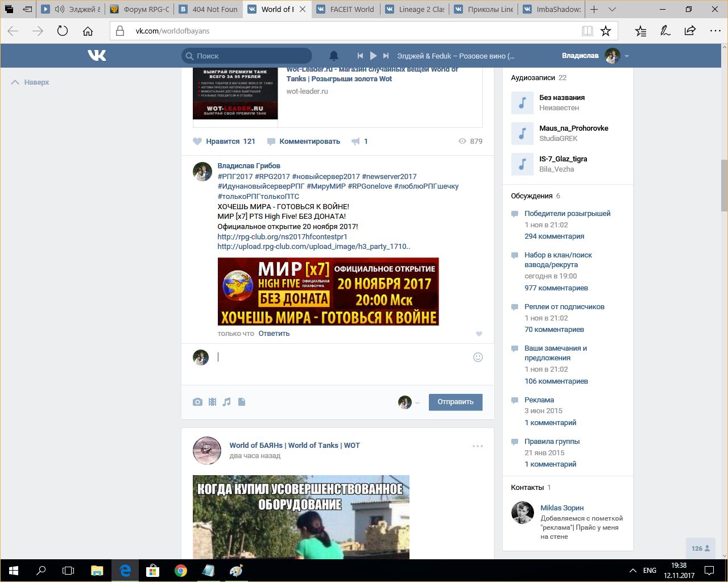Open the notifications bell
Image resolution: width=728 pixels, height=582 pixels.
point(334,56)
